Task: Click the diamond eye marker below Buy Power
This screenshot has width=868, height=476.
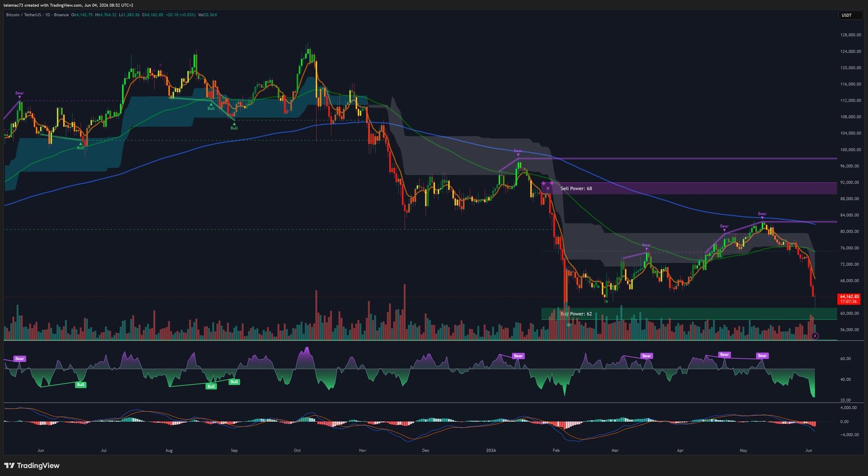Action: (569, 325)
